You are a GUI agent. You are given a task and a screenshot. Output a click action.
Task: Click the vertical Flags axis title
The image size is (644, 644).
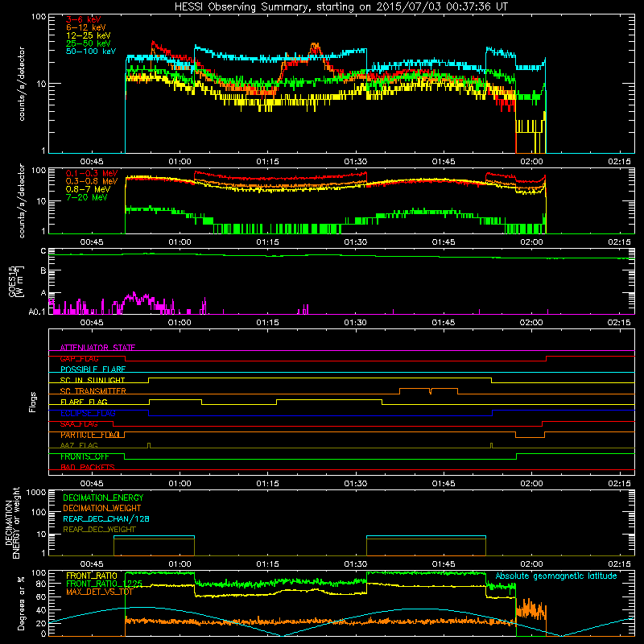click(x=33, y=402)
